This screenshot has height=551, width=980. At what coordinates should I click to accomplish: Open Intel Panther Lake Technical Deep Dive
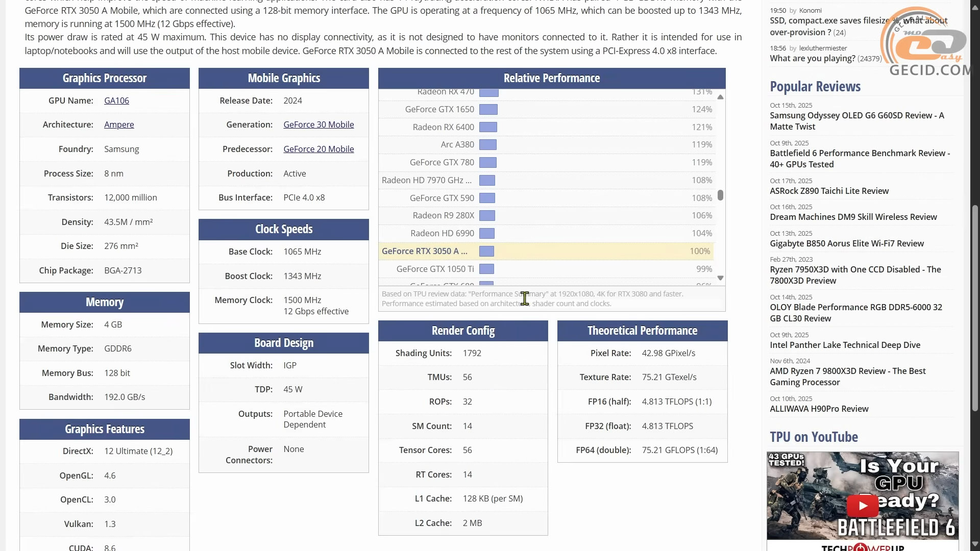click(x=845, y=345)
